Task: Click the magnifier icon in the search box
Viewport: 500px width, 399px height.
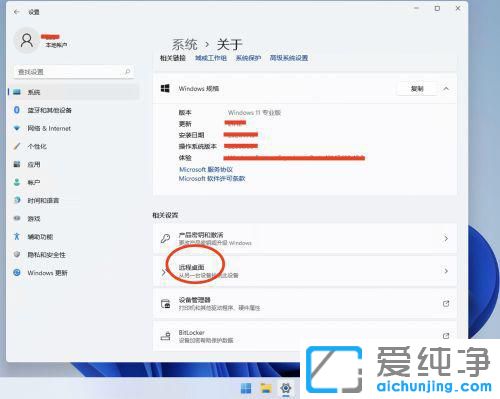Action: pos(127,72)
